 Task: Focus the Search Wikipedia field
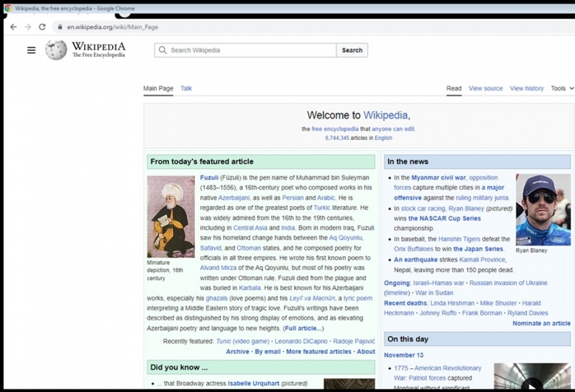(x=245, y=50)
